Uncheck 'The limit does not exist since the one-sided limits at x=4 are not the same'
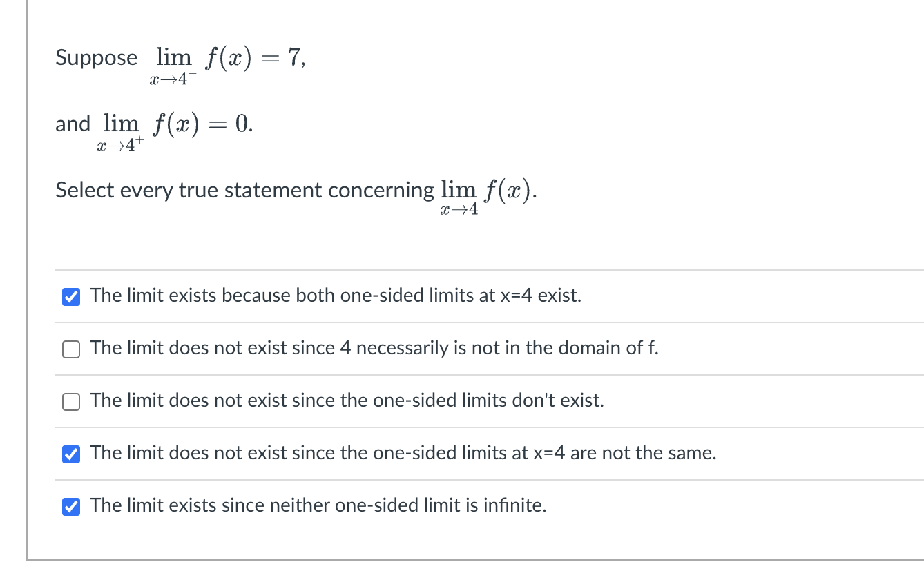The width and height of the screenshot is (924, 569). [x=71, y=454]
